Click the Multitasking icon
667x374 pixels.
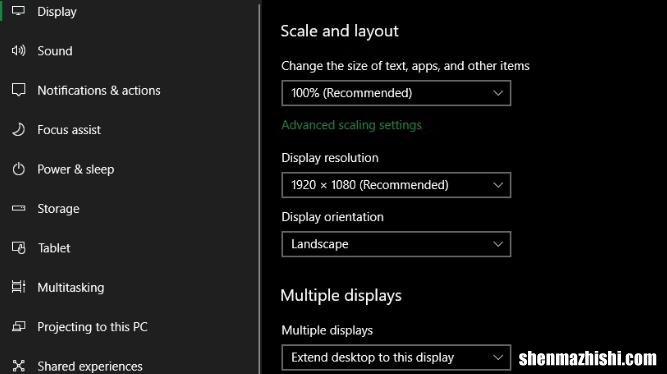(18, 287)
